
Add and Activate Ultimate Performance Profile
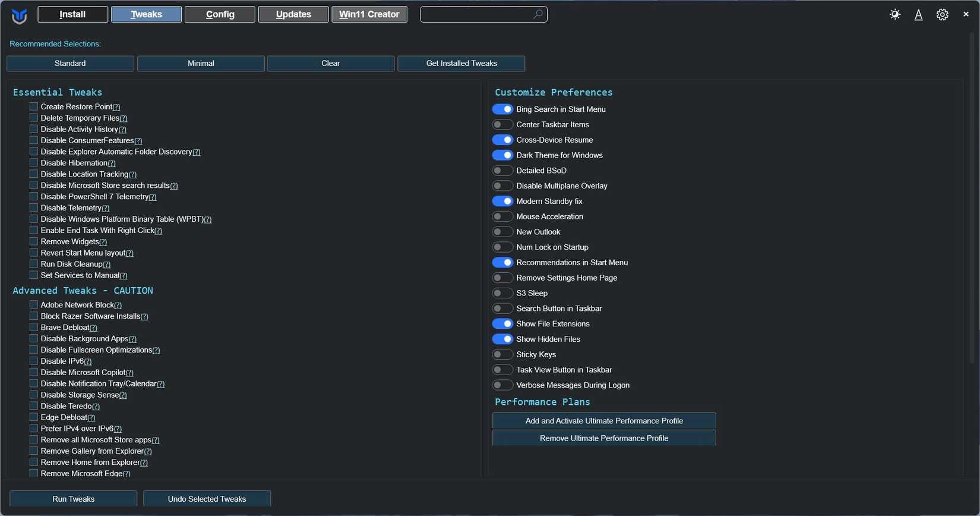point(604,421)
